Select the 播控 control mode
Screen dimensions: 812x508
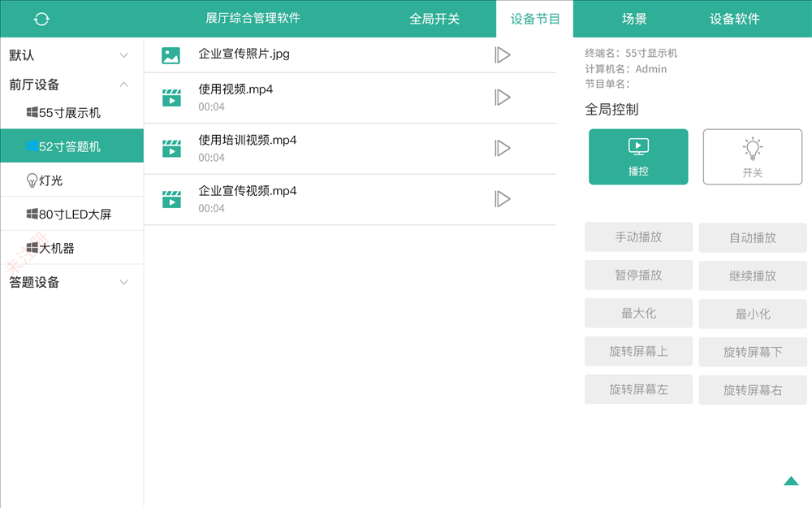coord(638,157)
